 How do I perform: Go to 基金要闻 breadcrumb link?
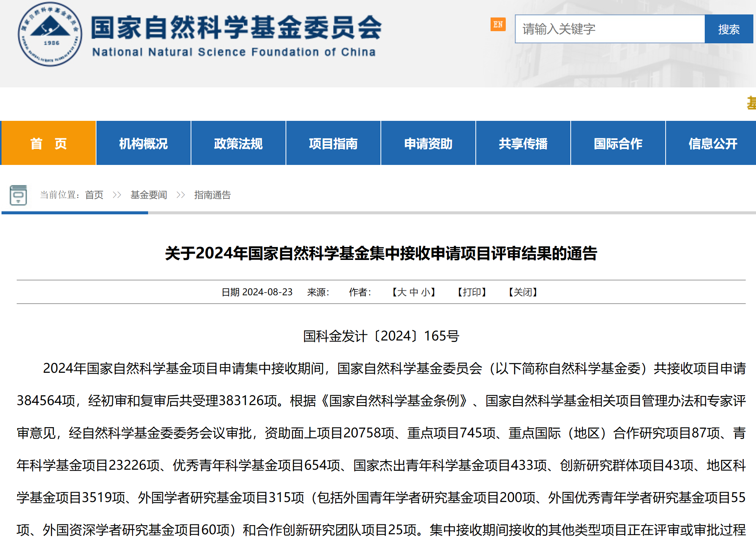149,195
